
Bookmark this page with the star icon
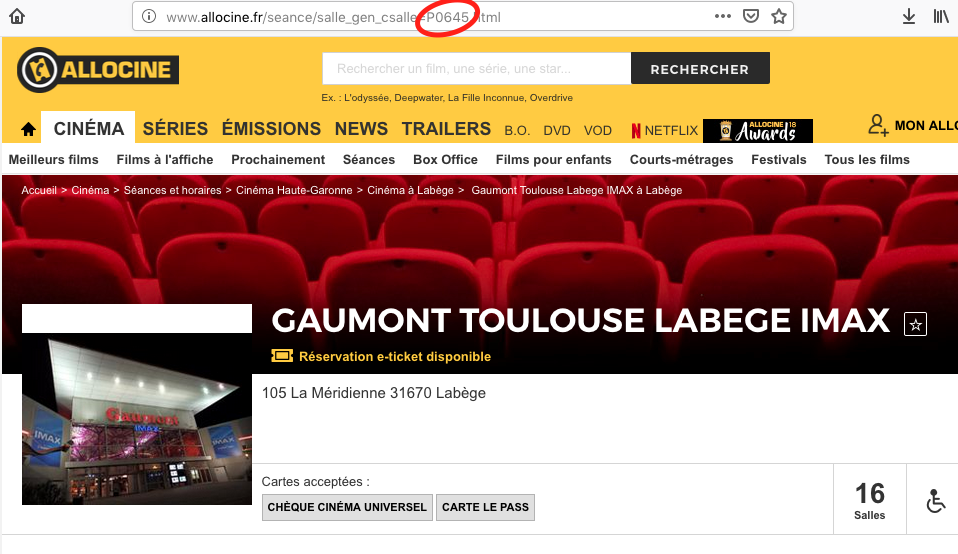[x=779, y=16]
